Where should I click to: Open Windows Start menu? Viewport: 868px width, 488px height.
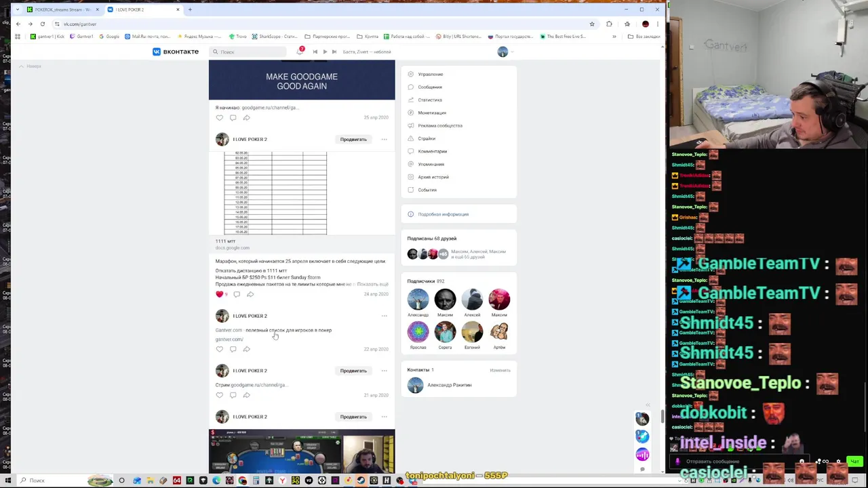coord(7,481)
